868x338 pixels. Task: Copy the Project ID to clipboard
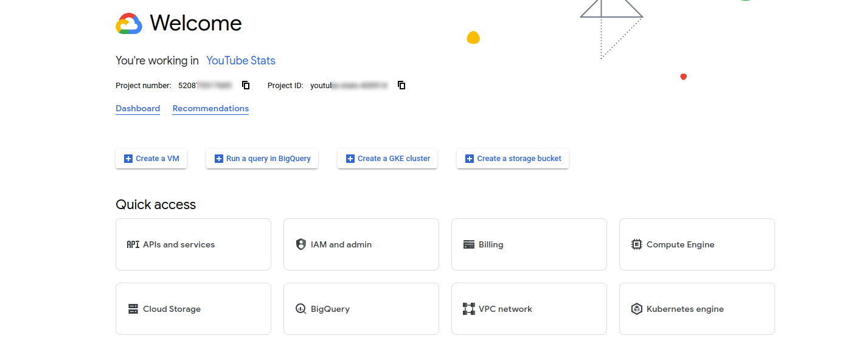[401, 85]
